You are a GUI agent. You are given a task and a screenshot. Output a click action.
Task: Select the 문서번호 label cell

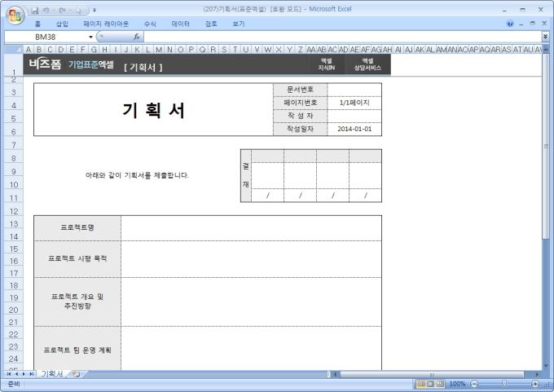301,90
